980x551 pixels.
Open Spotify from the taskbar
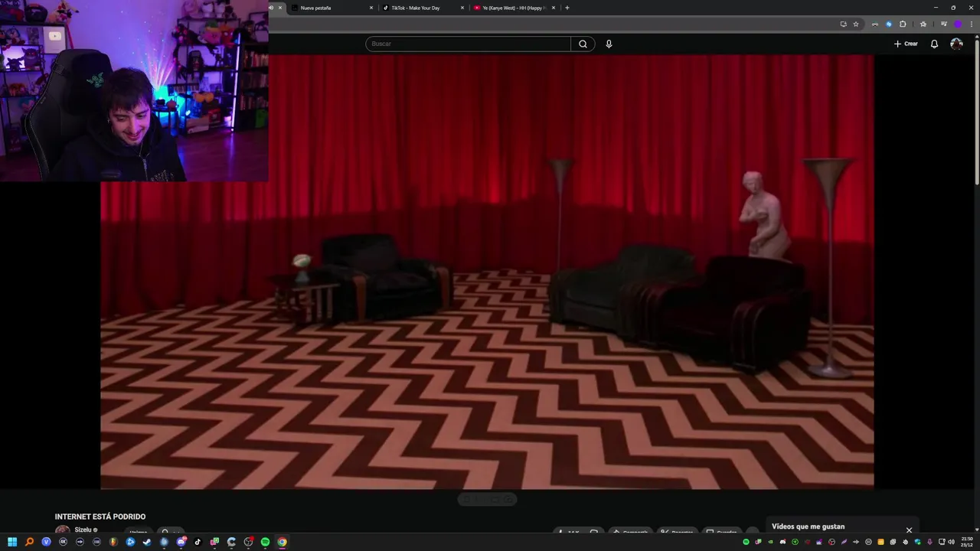tap(265, 542)
